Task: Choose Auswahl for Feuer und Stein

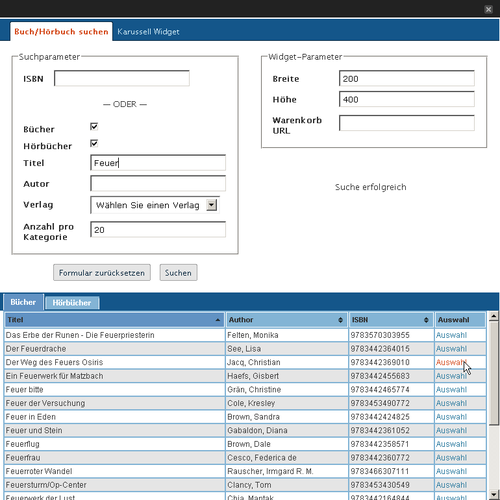Action: pos(451,430)
